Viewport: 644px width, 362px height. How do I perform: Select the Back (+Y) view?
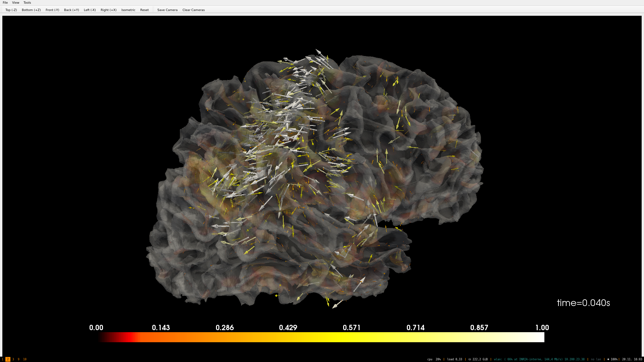(x=71, y=10)
